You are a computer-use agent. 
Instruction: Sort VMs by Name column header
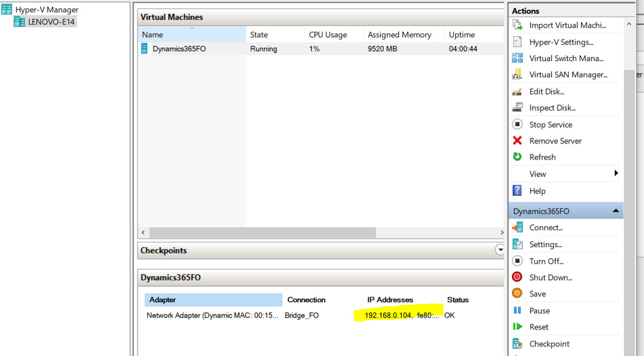[x=192, y=35]
